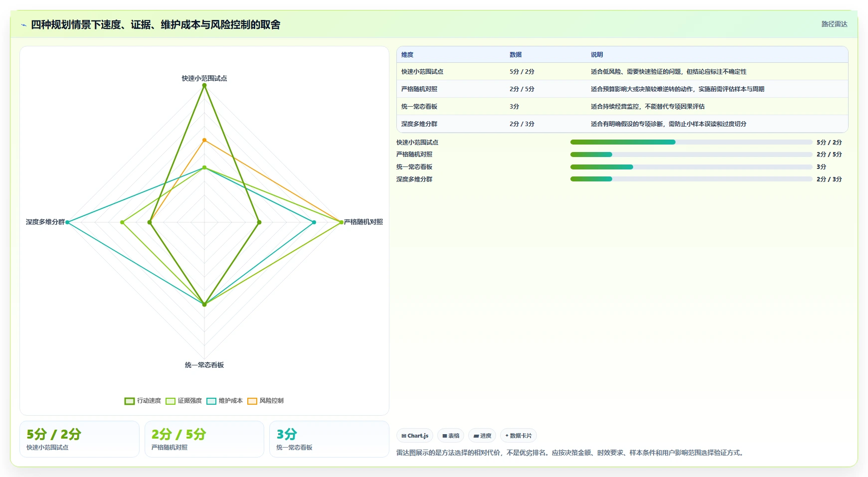Select table cell 统一常态看板 in first column
Image resolution: width=868 pixels, height=477 pixels.
point(419,107)
